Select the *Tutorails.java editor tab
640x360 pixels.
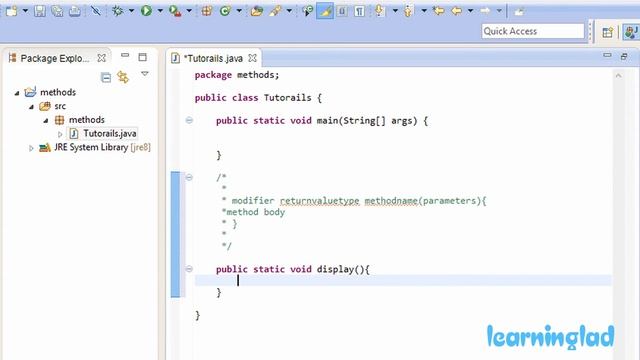coord(213,58)
